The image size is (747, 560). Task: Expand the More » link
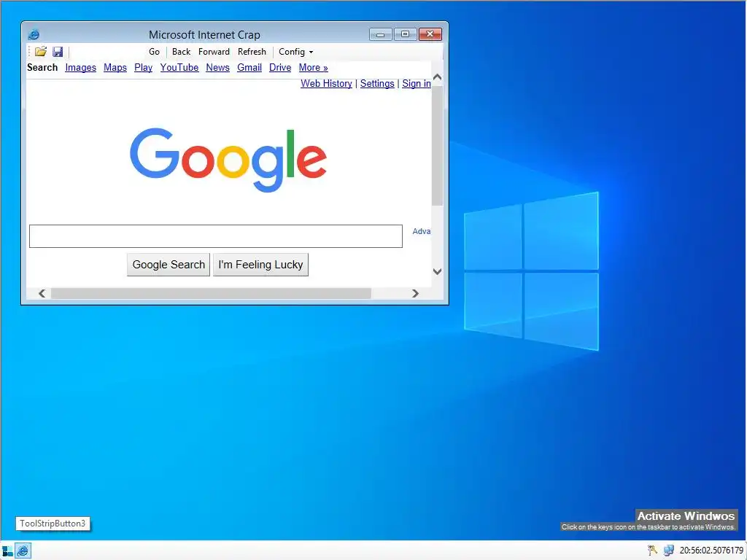[x=314, y=68]
